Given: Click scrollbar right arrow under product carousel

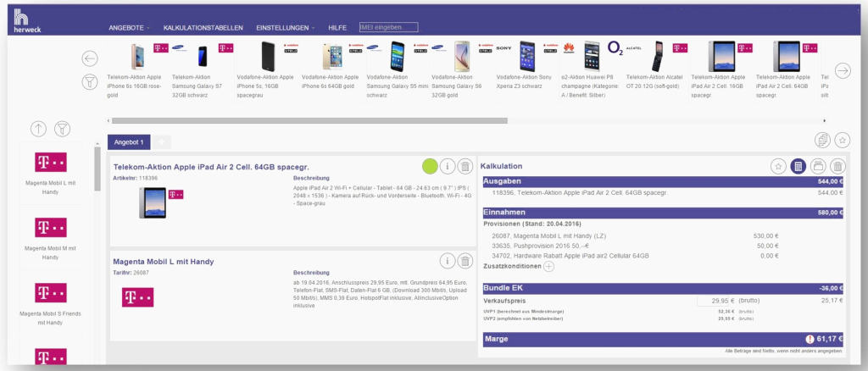Looking at the screenshot, I should (825, 120).
